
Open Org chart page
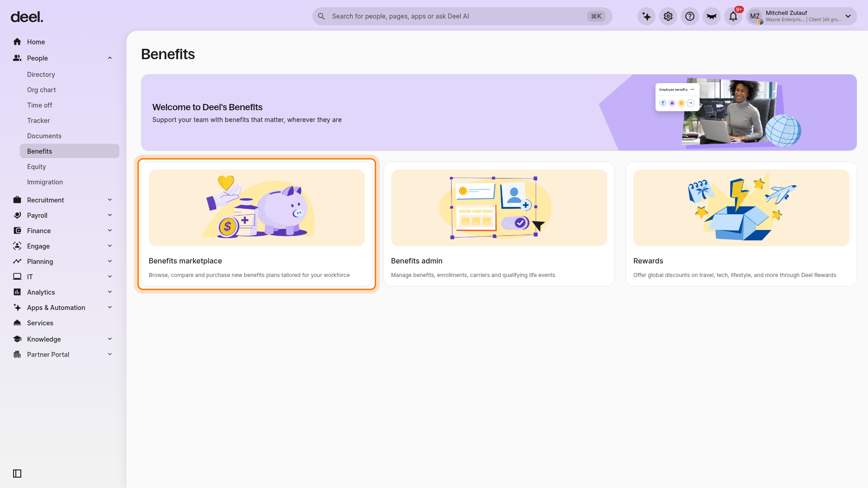coord(70,90)
